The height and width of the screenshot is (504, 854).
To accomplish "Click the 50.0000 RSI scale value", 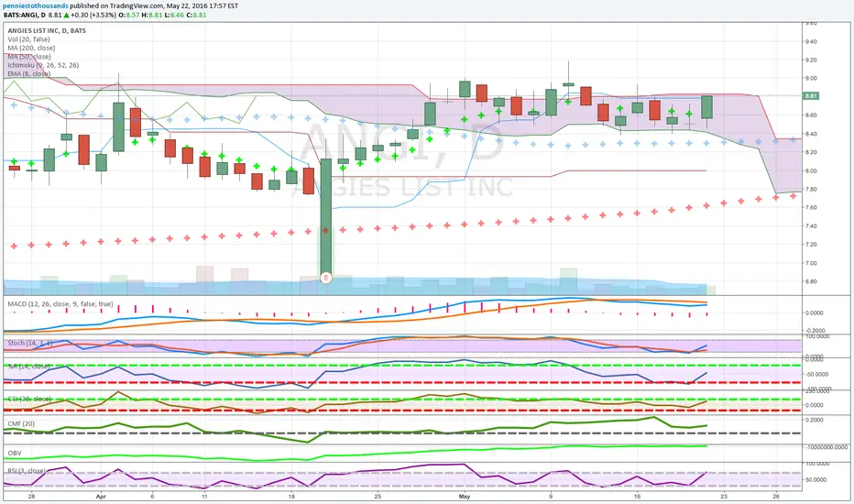I will (x=815, y=480).
